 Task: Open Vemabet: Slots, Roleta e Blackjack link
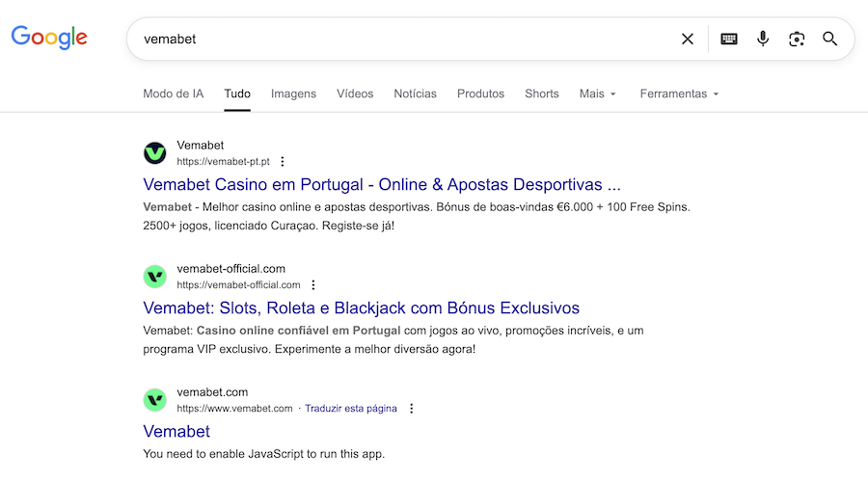click(x=361, y=308)
